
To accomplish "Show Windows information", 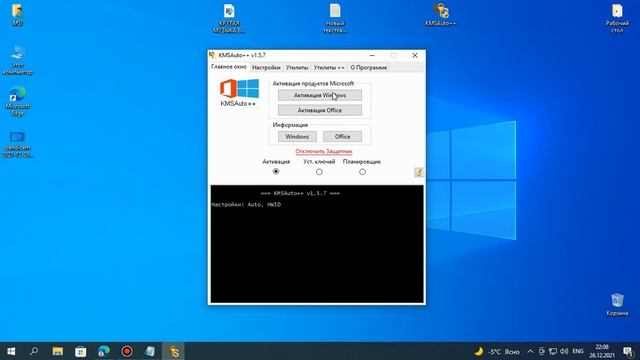I will (x=297, y=137).
